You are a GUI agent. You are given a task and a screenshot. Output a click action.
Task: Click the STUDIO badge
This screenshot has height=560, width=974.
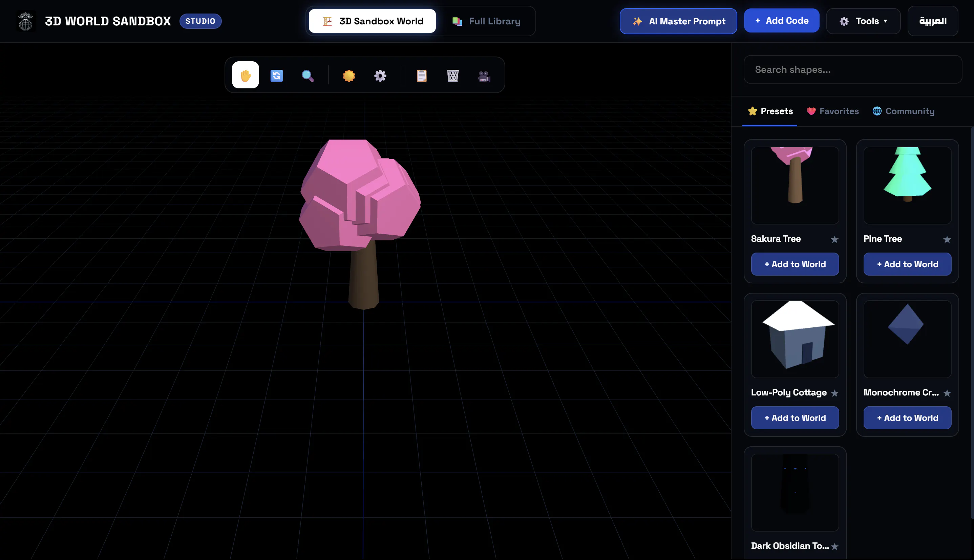pyautogui.click(x=200, y=21)
